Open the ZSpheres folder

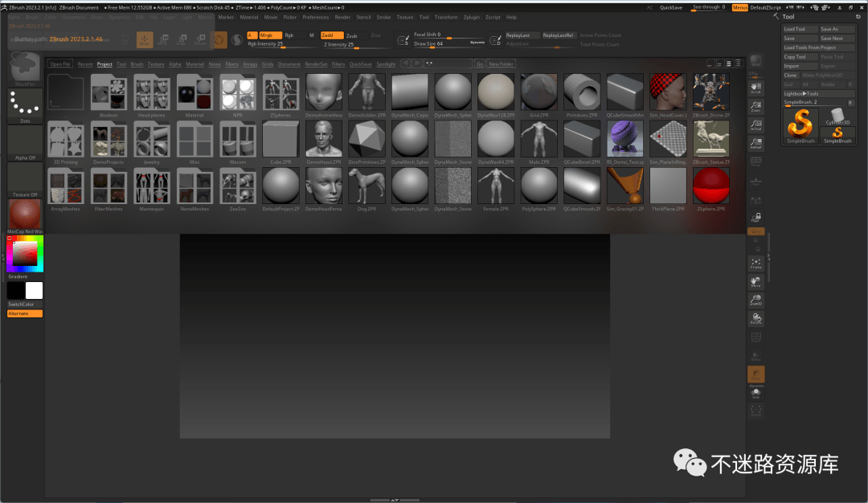coord(280,96)
